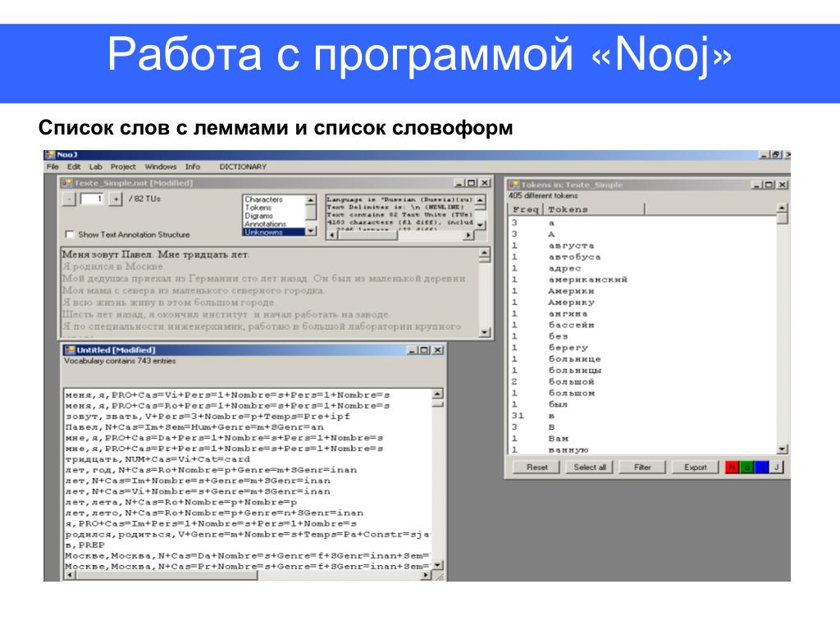The height and width of the screenshot is (630, 840).
Task: Click vocabulary list scroll down arrow
Action: 438,565
